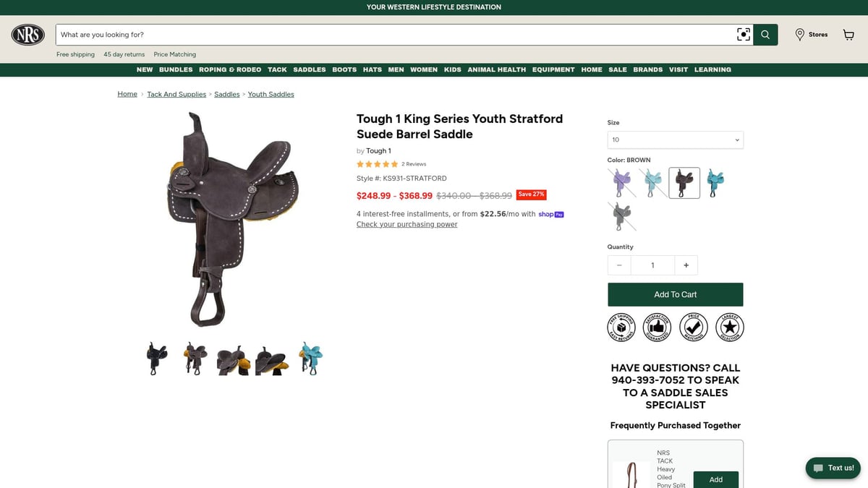Image resolution: width=868 pixels, height=488 pixels.
Task: View the turquoise saddle thumbnail image
Action: 311,359
